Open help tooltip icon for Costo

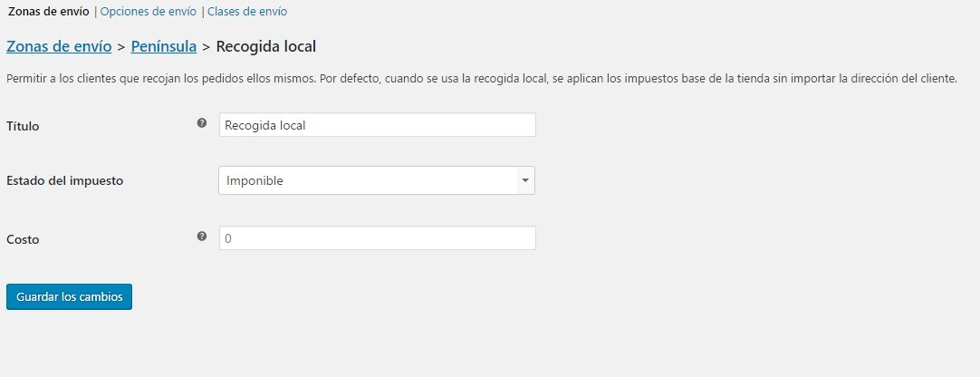[202, 237]
